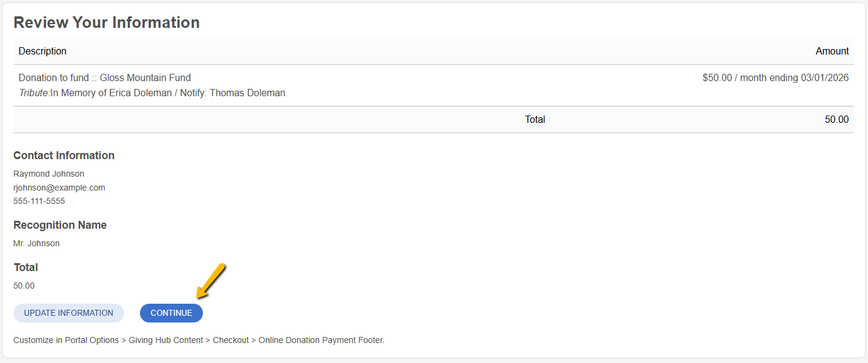Select the name Raymond Johnson
868x363 pixels.
(x=48, y=174)
